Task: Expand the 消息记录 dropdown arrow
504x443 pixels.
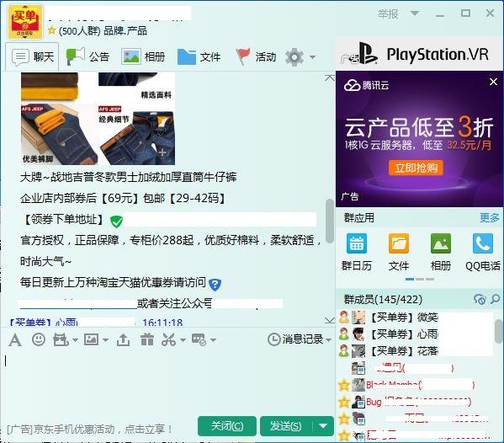Action: point(328,339)
